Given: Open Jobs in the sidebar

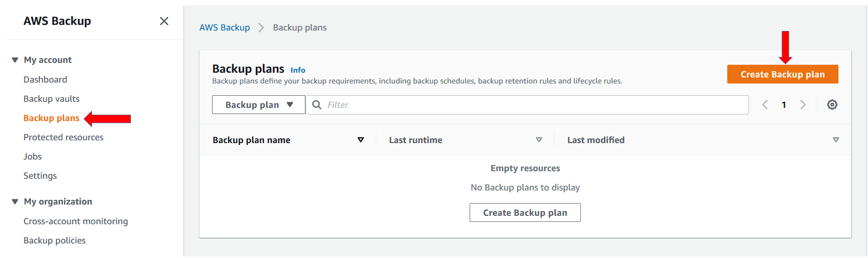Looking at the screenshot, I should [32, 157].
